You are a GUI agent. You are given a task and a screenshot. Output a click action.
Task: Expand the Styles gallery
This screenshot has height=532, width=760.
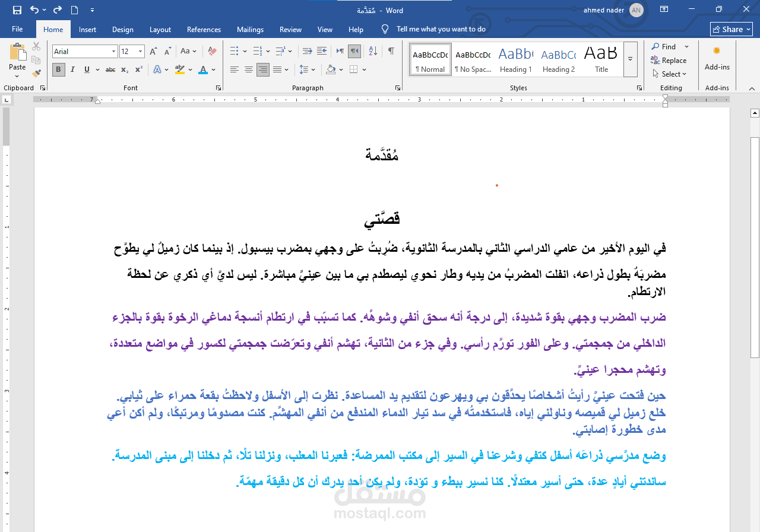point(631,58)
